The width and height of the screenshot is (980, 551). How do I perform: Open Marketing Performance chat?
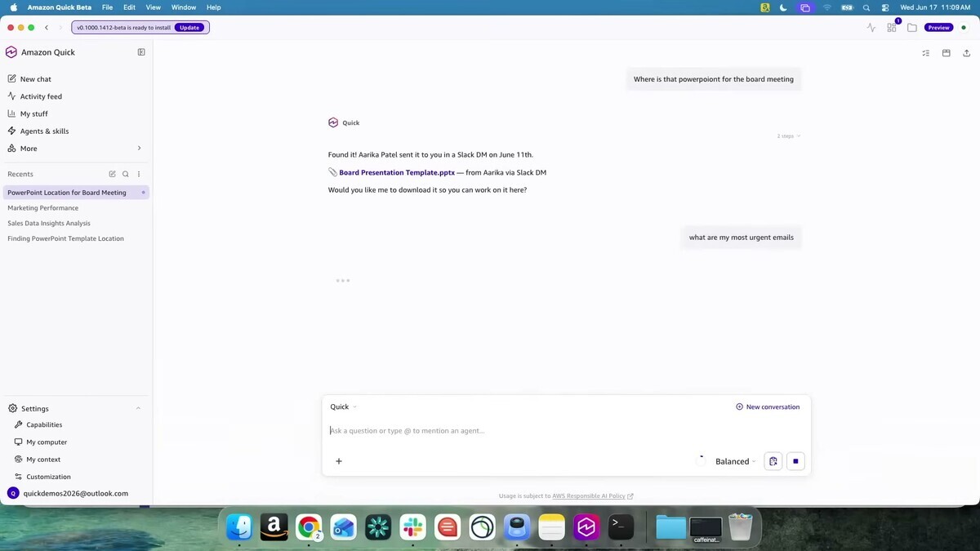75,208
